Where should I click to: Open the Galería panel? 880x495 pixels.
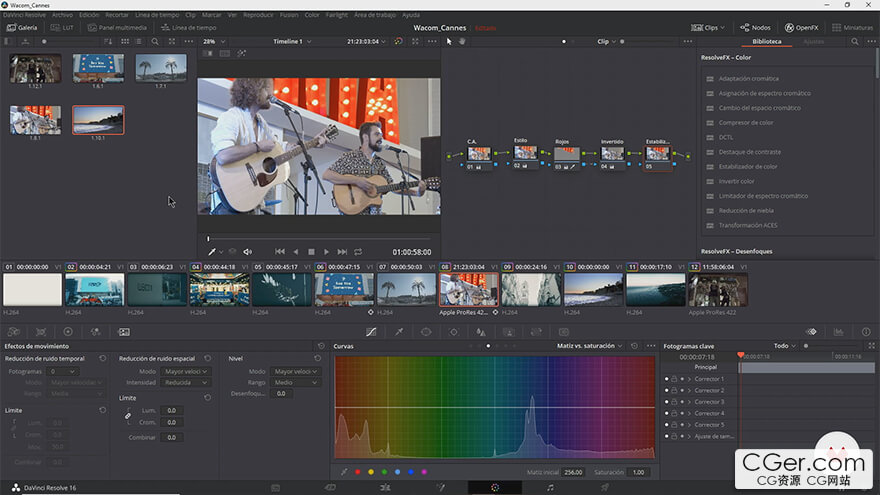coord(24,28)
